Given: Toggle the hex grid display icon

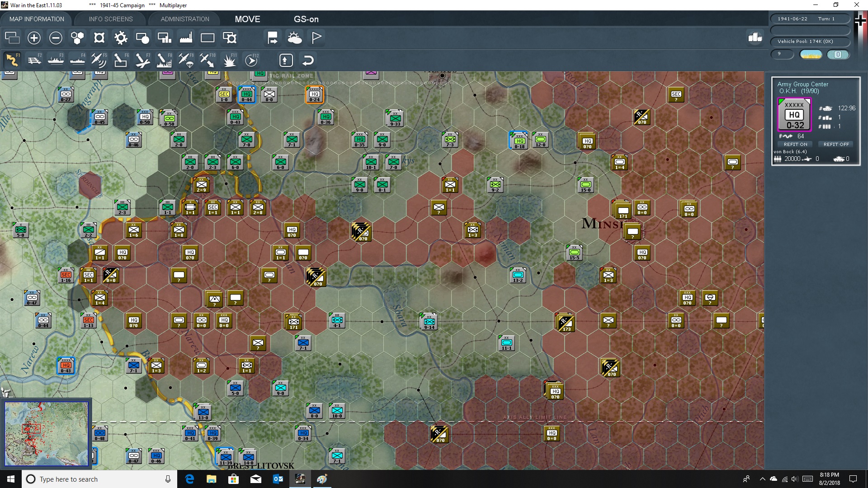Looking at the screenshot, I should tap(77, 38).
